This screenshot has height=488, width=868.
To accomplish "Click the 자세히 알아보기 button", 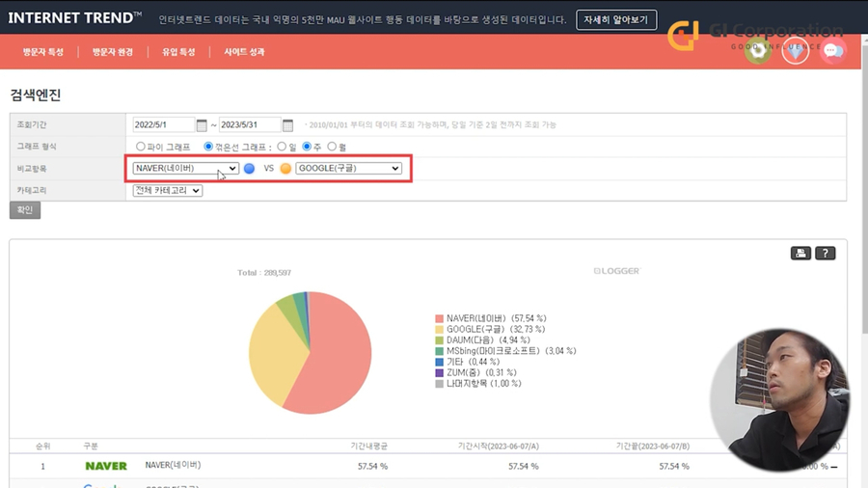I will pos(616,20).
